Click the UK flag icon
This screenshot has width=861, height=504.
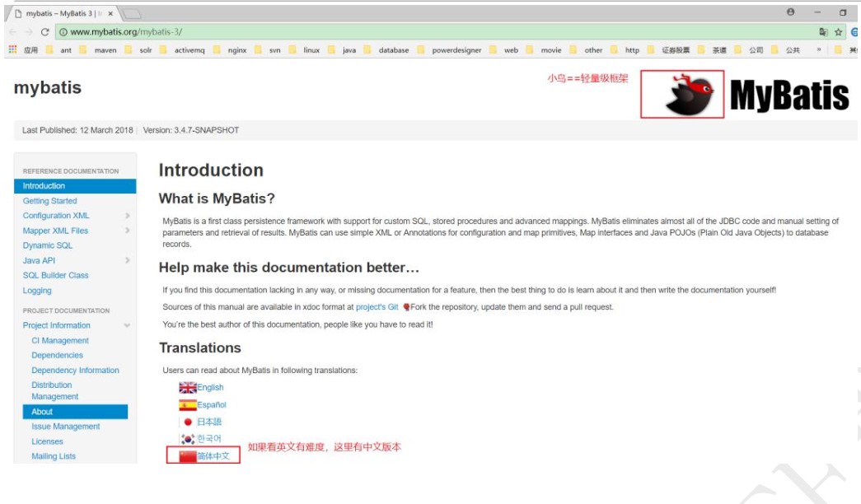pyautogui.click(x=188, y=388)
